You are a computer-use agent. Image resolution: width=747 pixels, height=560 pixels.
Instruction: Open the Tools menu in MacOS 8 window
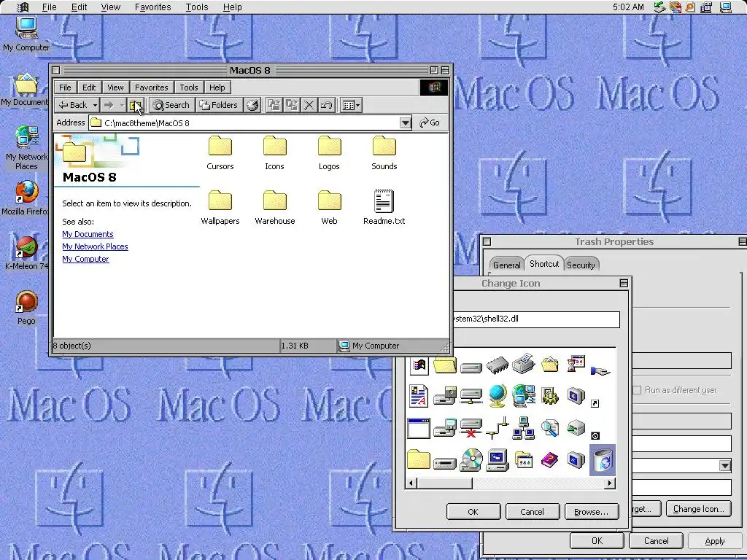pos(189,87)
